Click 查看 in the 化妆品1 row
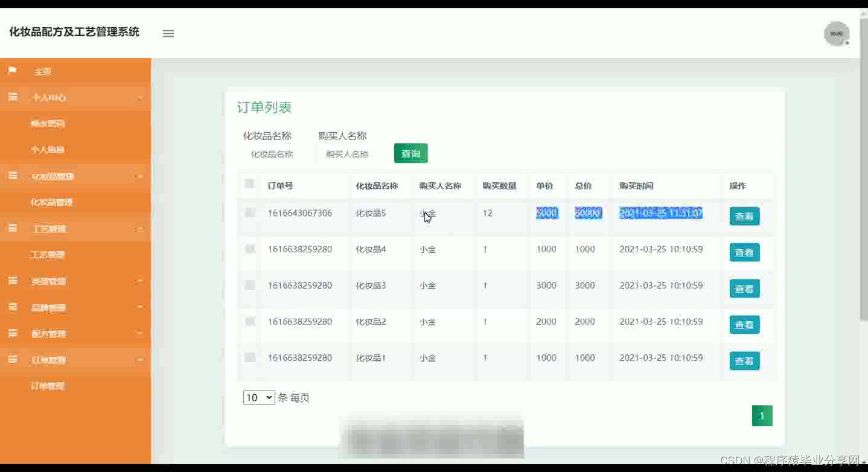Screen dimensions: 868x472 [x=744, y=361]
